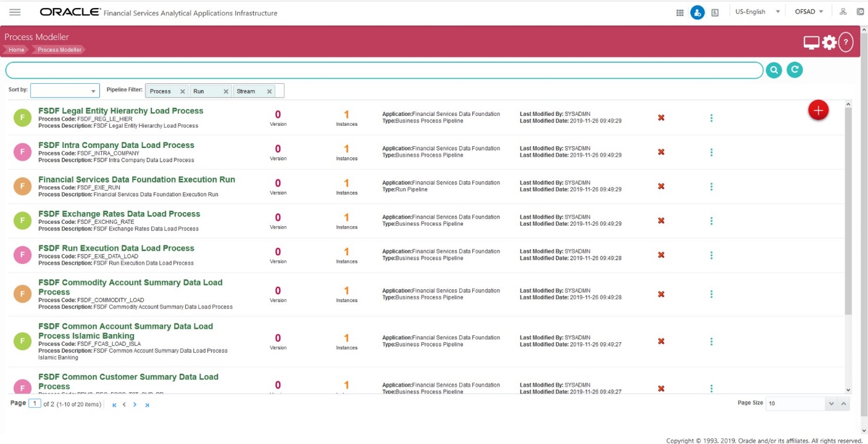This screenshot has height=444, width=868.
Task: Open FSDF Commodity Account Summary Data Load Process
Action: click(x=130, y=287)
